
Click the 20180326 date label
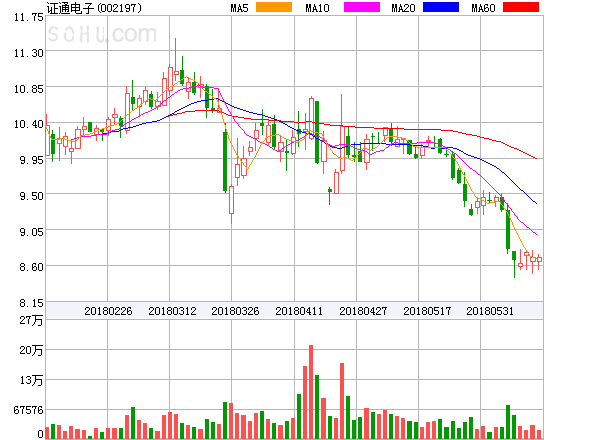tap(235, 311)
